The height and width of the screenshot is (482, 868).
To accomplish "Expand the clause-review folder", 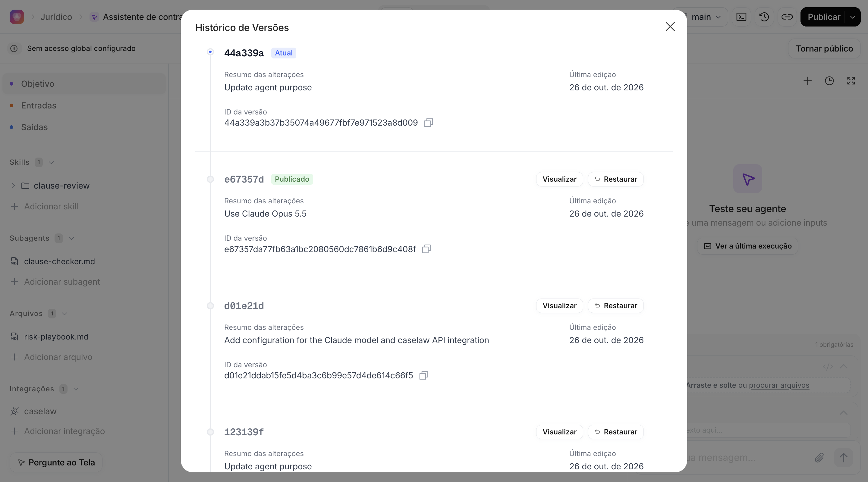I will click(14, 186).
